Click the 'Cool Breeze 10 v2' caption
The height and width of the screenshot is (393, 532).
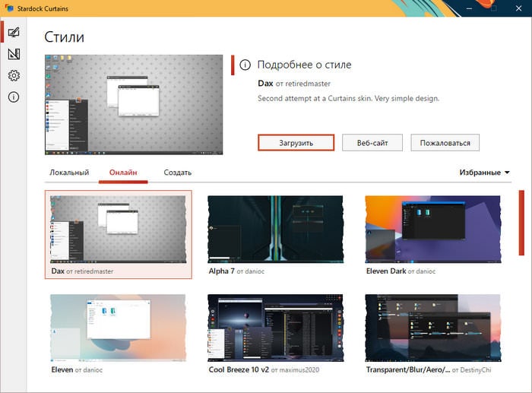coord(239,369)
